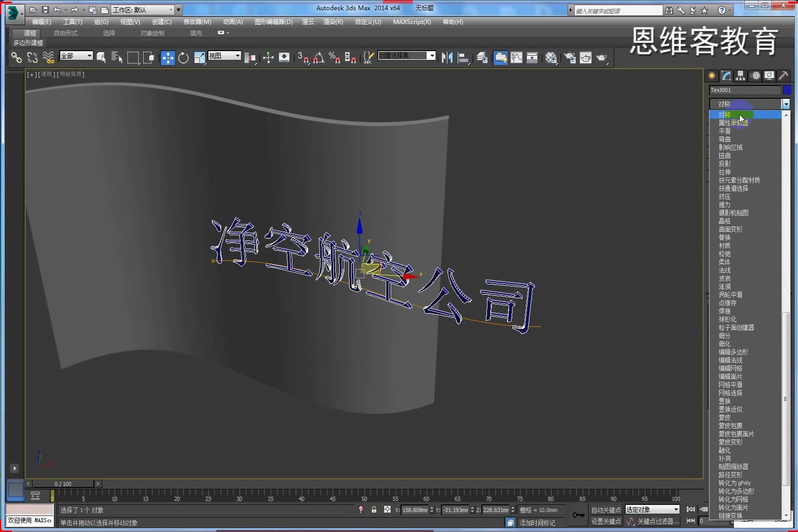The height and width of the screenshot is (532, 798).
Task: Enable Auto Key animation mode
Action: [x=607, y=509]
